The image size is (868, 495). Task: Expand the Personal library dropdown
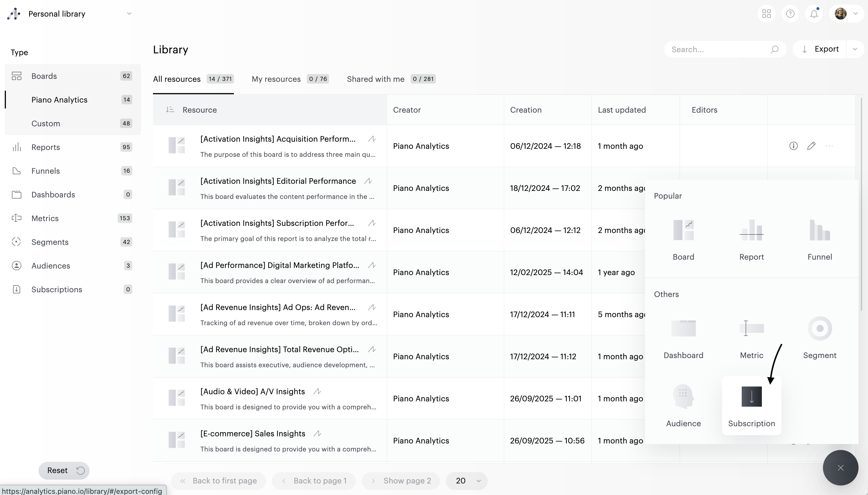click(x=129, y=14)
